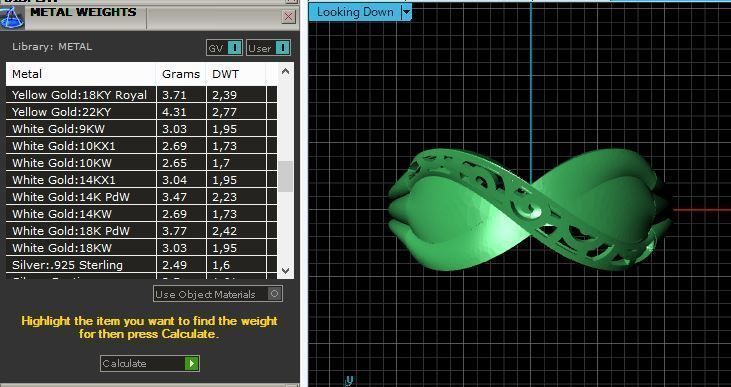Select White Gold:14KW row
This screenshot has height=387, width=731.
pos(141,214)
